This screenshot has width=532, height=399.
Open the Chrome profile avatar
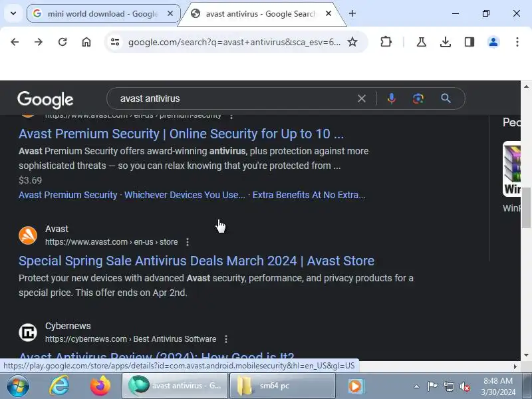(493, 42)
